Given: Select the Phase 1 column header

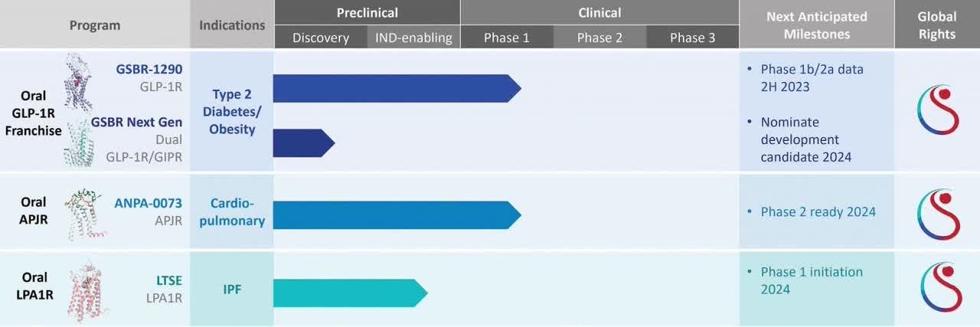Looking at the screenshot, I should tap(506, 38).
